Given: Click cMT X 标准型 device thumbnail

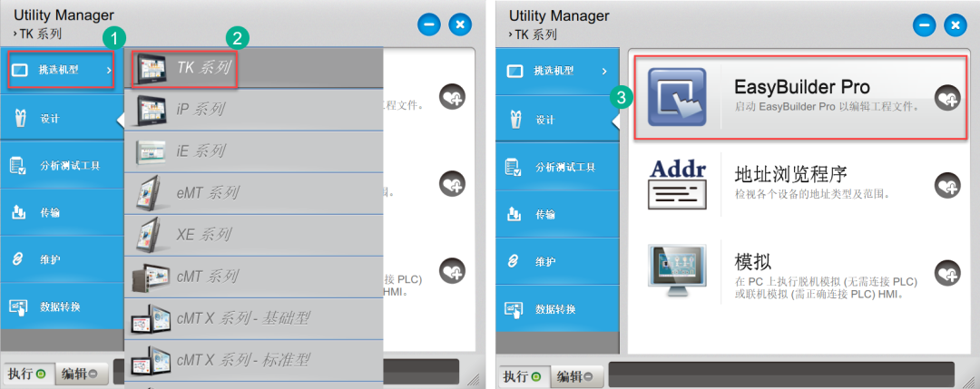Looking at the screenshot, I should 150,361.
